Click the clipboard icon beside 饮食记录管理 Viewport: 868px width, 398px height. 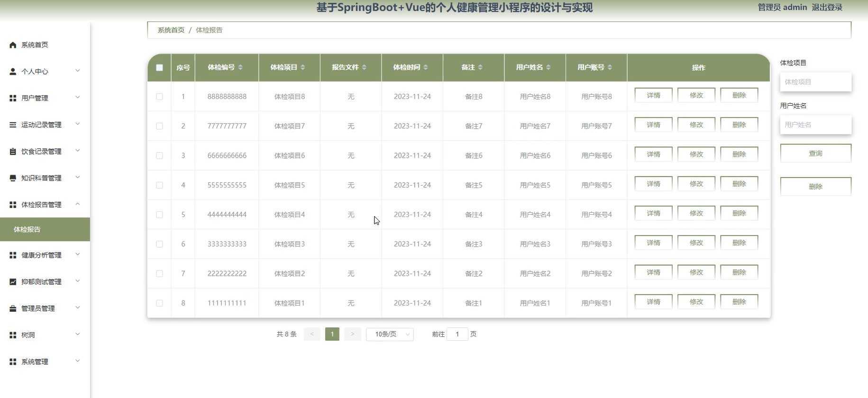pyautogui.click(x=13, y=152)
